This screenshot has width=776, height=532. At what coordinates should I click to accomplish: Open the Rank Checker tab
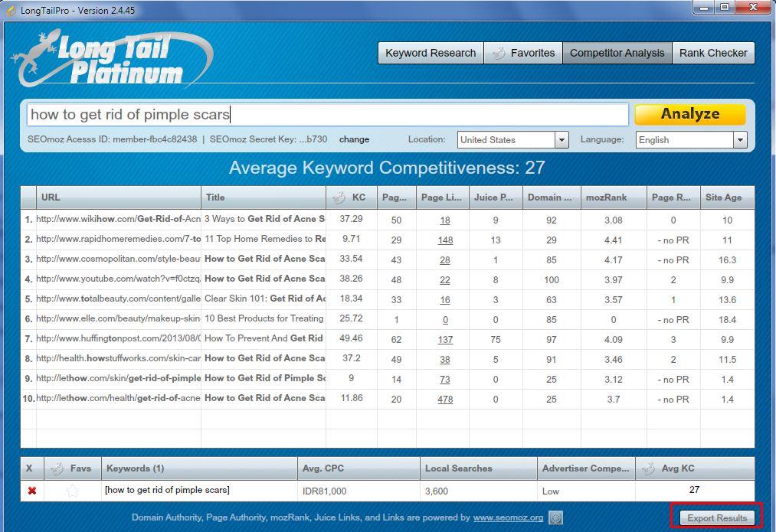pos(712,53)
